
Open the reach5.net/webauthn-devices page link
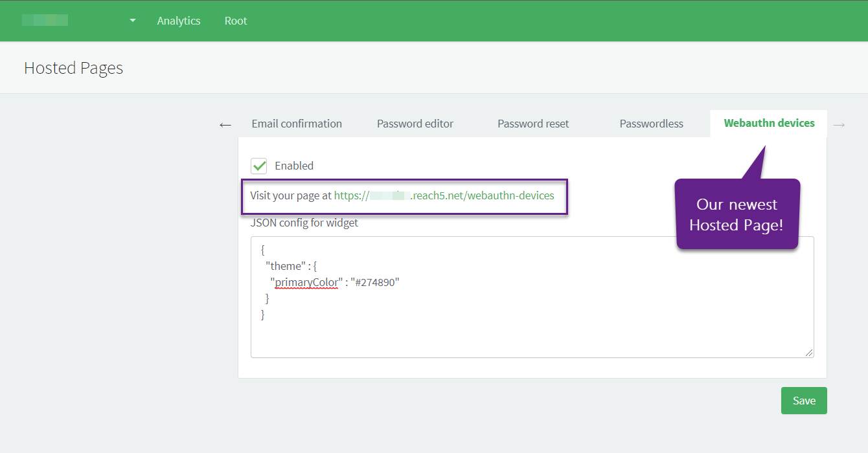(444, 195)
